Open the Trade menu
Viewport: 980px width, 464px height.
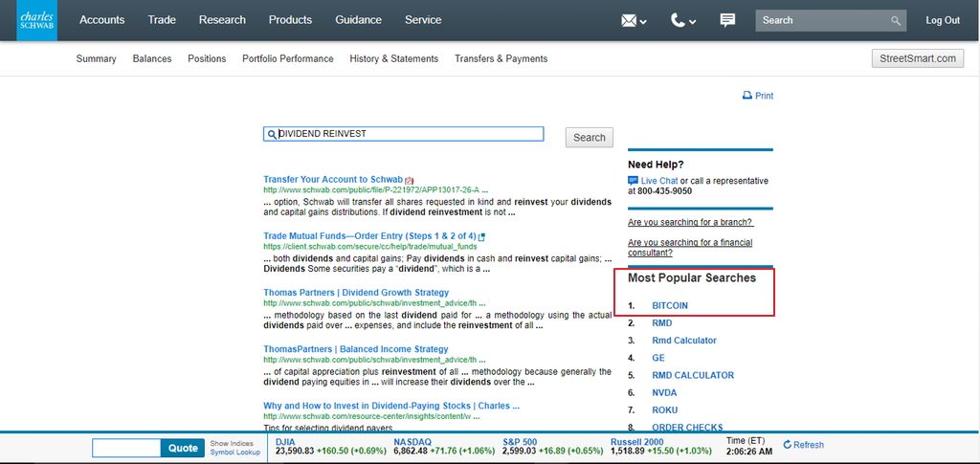[x=162, y=20]
